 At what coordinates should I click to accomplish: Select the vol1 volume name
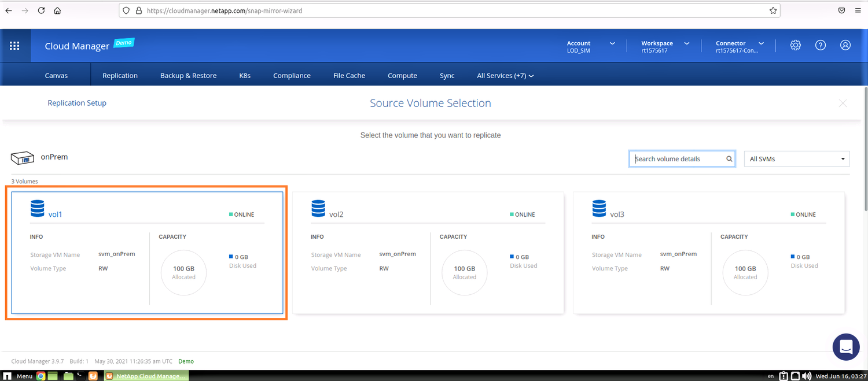pyautogui.click(x=55, y=214)
